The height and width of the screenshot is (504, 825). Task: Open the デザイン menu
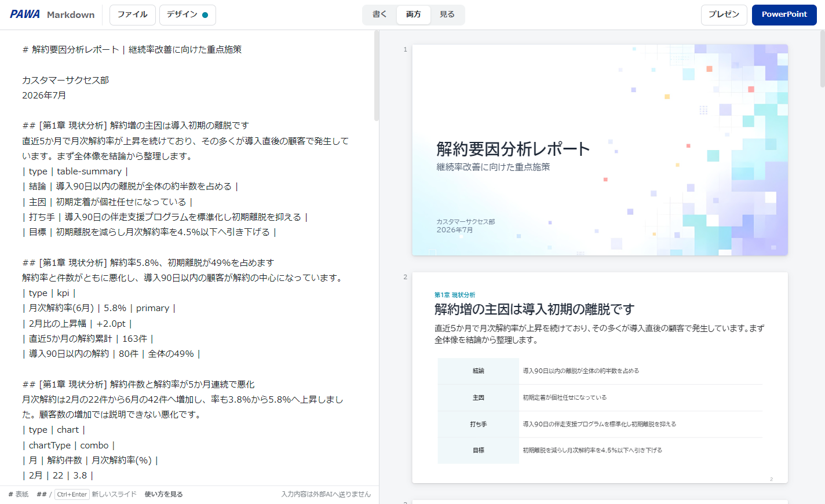tap(188, 14)
